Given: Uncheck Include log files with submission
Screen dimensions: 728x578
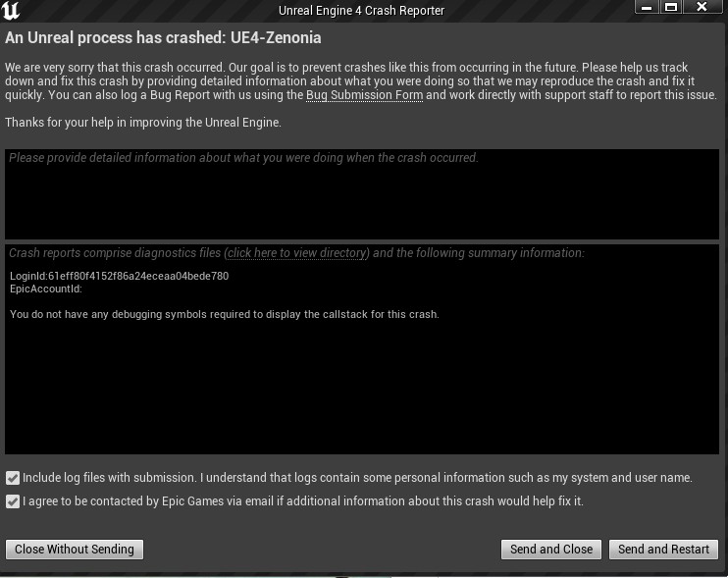Looking at the screenshot, I should point(13,478).
